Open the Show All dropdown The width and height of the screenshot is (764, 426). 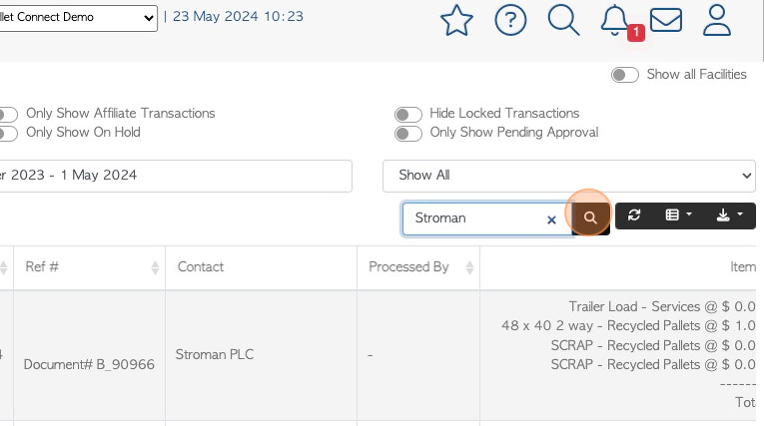click(569, 175)
